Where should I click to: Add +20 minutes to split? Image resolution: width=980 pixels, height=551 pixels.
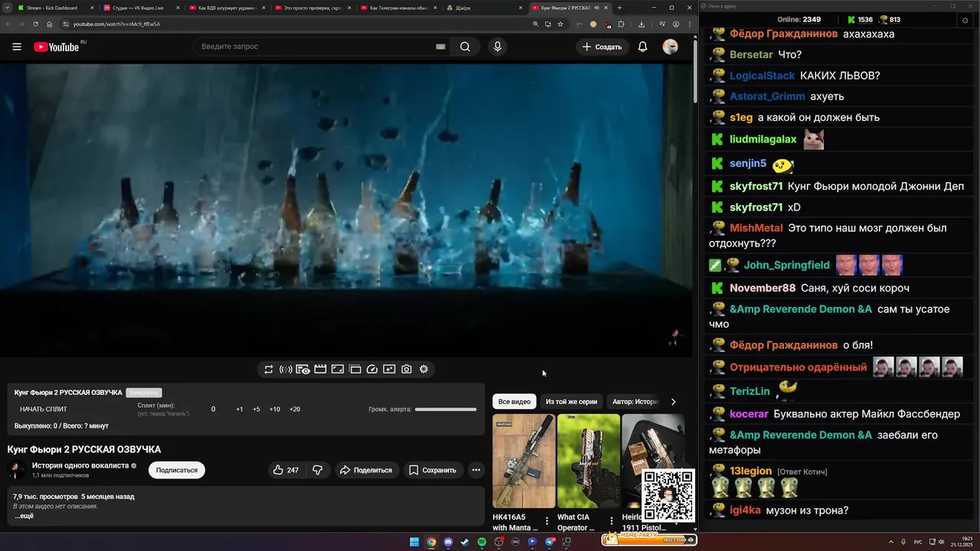(295, 409)
